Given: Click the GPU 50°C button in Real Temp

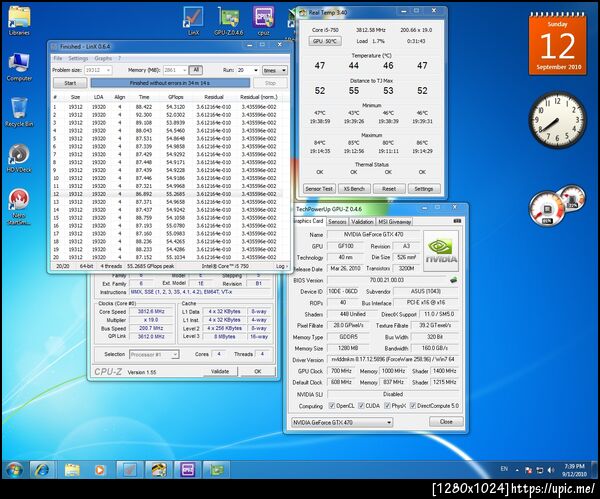Looking at the screenshot, I should point(324,41).
